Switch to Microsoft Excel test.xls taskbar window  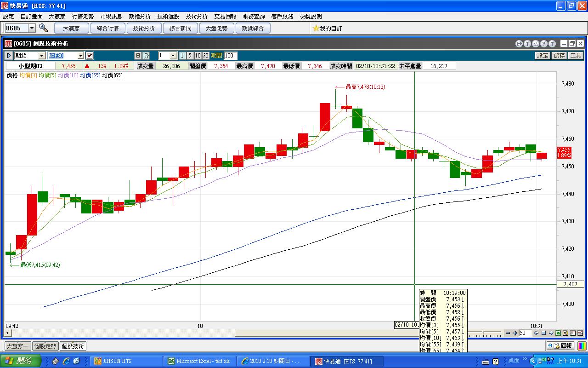(200, 361)
